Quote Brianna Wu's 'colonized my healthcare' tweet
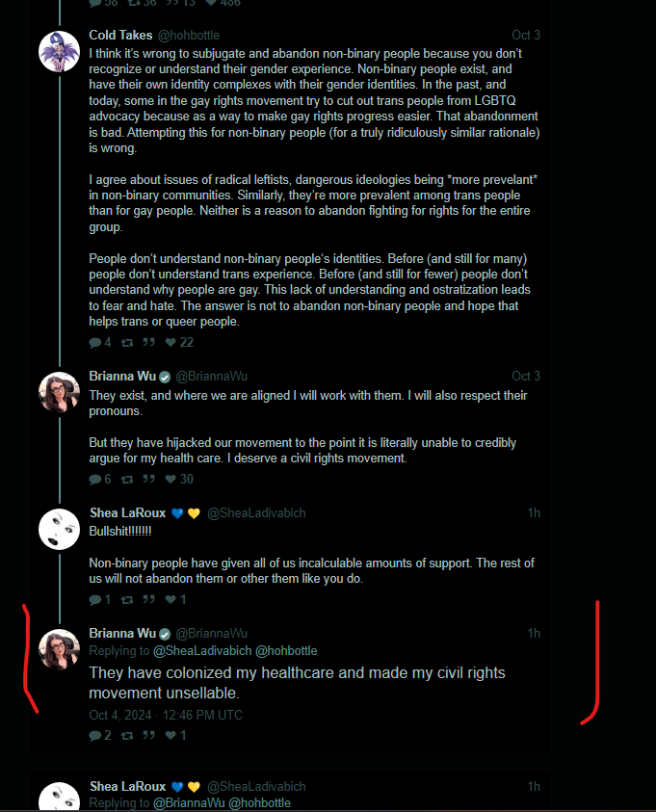 148,735
